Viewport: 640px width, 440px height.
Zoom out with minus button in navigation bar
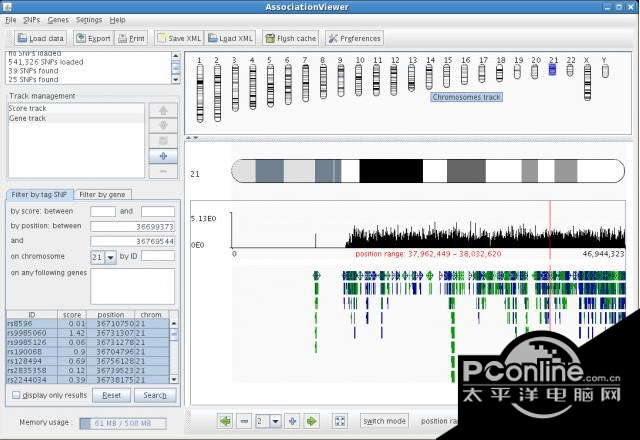(x=244, y=421)
